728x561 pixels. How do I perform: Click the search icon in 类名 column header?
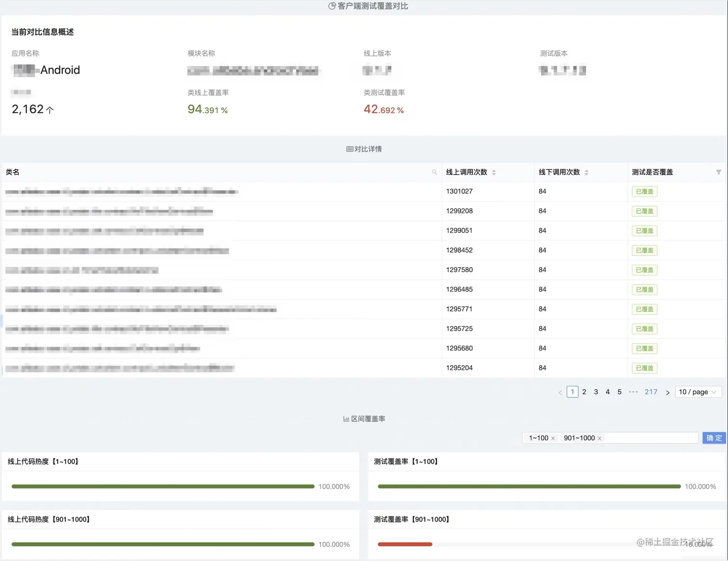pyautogui.click(x=434, y=172)
